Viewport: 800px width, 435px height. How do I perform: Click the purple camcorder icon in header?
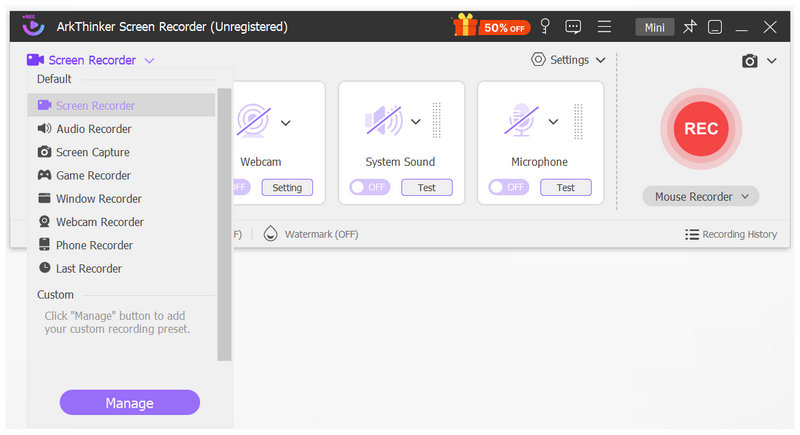35,60
